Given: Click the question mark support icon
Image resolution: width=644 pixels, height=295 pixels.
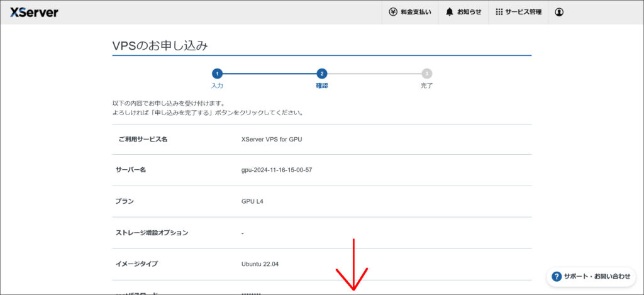Looking at the screenshot, I should [557, 276].
